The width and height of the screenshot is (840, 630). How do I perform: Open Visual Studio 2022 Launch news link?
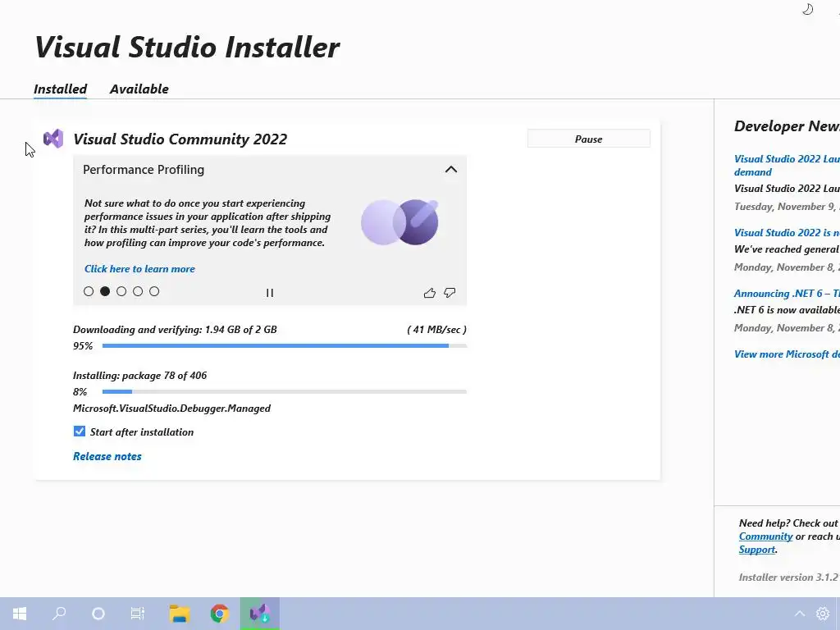pos(787,165)
